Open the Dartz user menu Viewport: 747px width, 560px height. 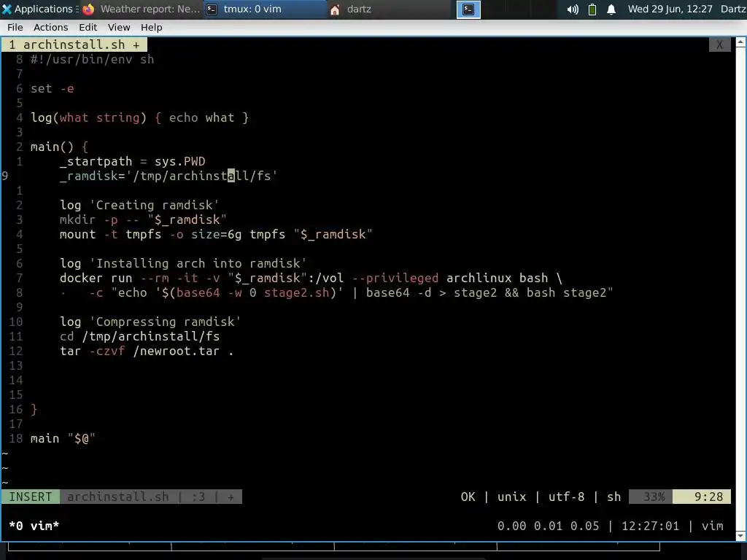click(734, 9)
